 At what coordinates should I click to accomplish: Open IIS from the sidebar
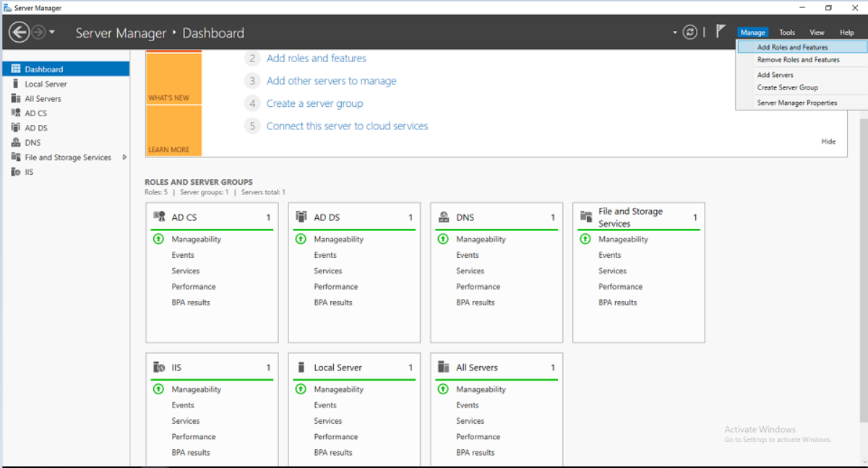tap(66, 172)
